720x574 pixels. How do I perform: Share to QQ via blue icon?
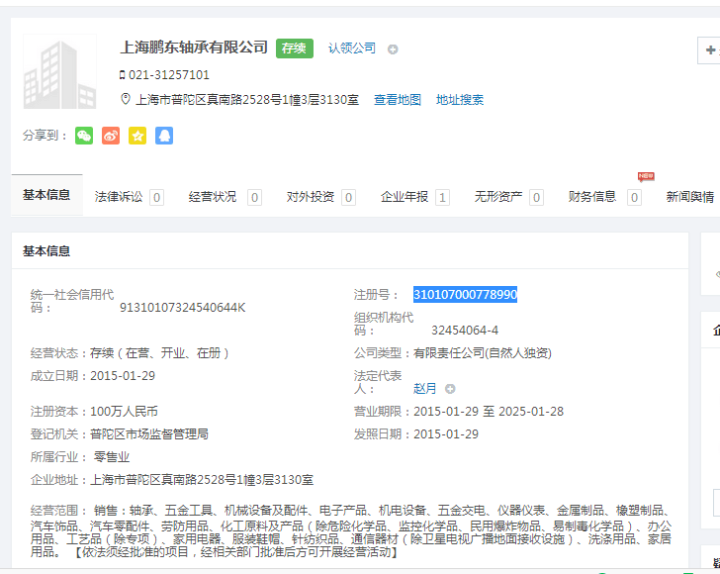(x=164, y=135)
